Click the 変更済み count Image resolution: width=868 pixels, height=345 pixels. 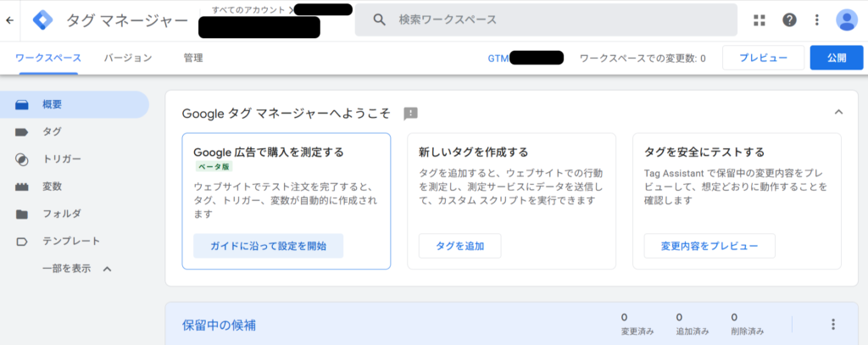637,324
